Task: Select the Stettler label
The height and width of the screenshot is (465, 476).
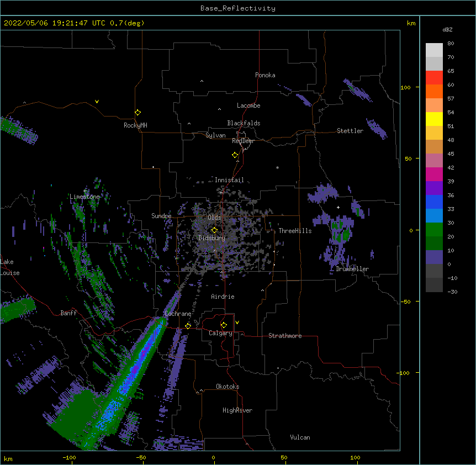Action: 350,131
